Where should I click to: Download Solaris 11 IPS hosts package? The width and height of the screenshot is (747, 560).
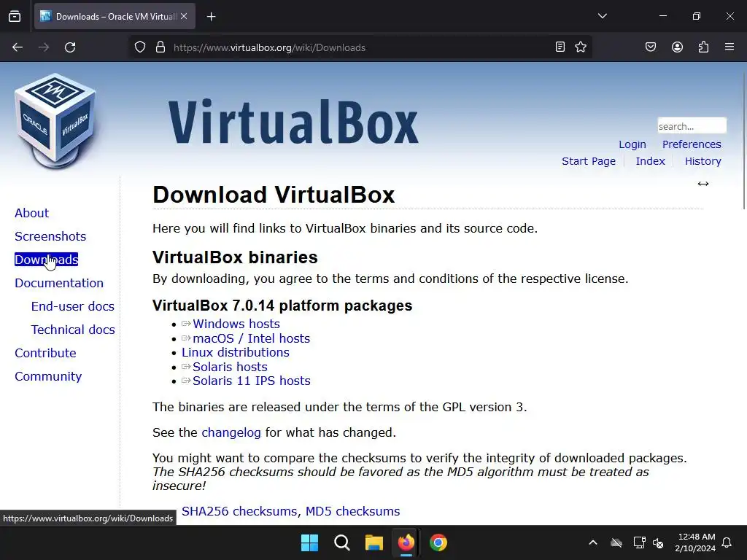pos(251,381)
